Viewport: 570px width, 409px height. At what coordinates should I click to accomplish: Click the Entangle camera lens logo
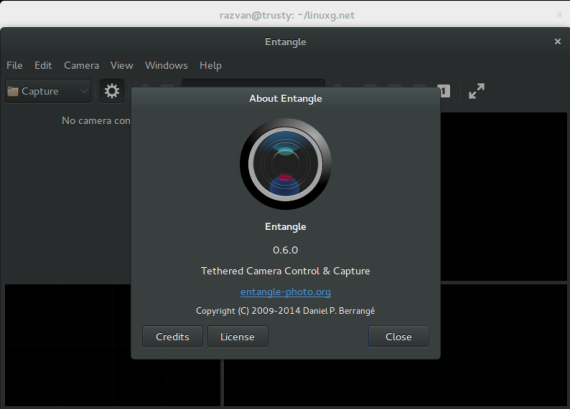[285, 164]
